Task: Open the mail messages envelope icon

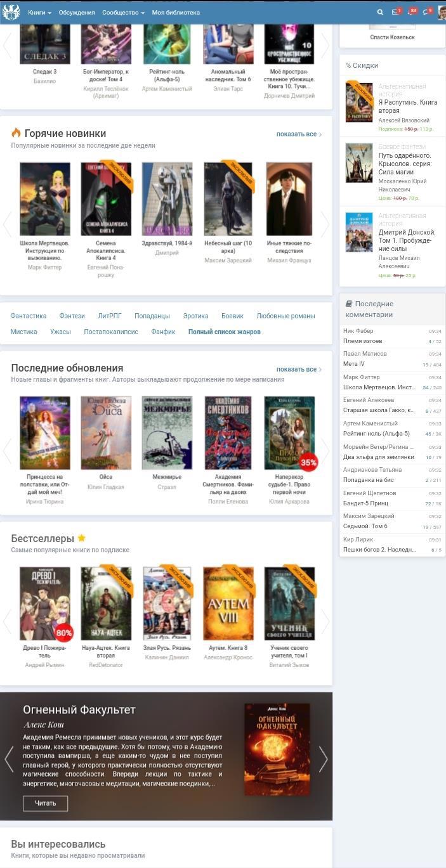Action: tap(395, 12)
